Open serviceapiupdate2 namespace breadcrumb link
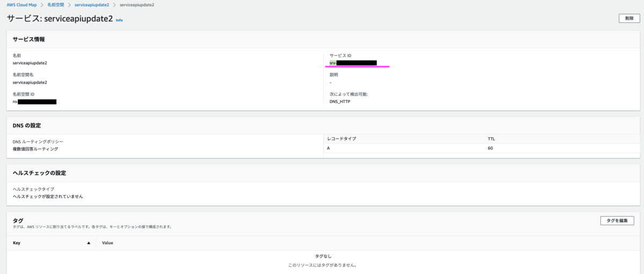The width and height of the screenshot is (644, 274). coord(91,5)
